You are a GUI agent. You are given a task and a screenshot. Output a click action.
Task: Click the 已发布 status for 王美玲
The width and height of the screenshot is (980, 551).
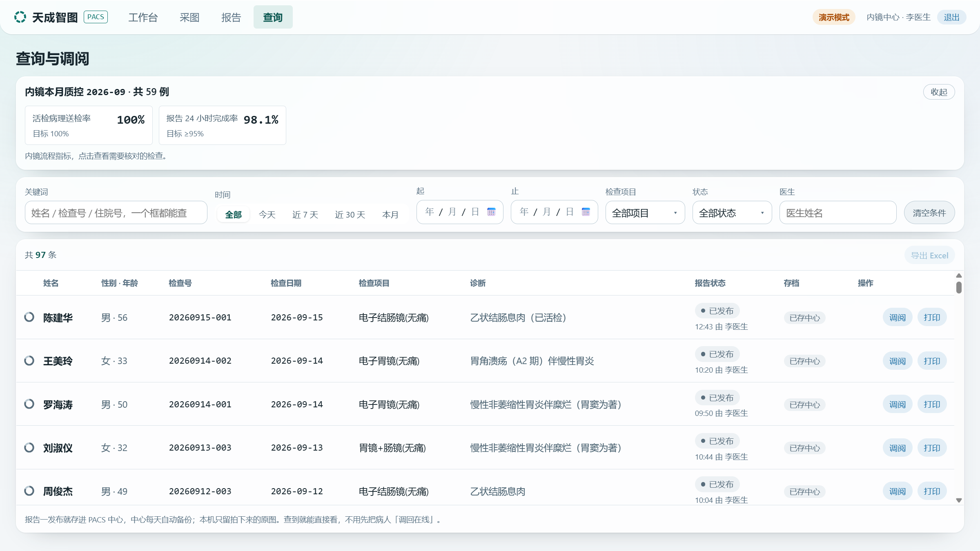(717, 354)
